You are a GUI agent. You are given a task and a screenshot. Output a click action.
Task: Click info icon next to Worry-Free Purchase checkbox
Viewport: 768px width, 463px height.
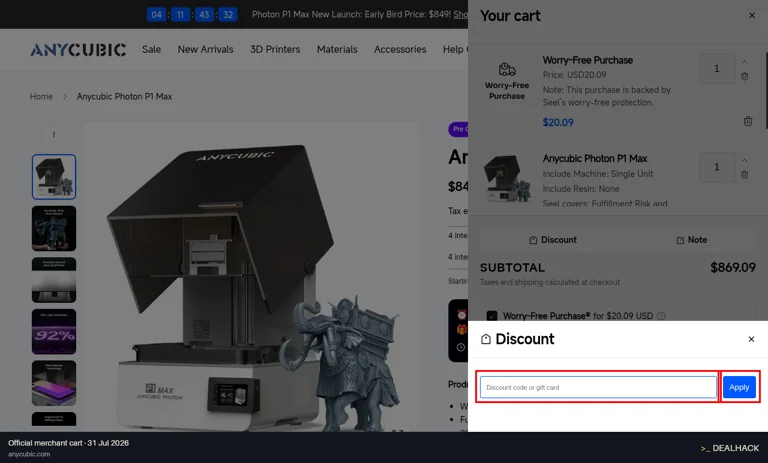(661, 316)
